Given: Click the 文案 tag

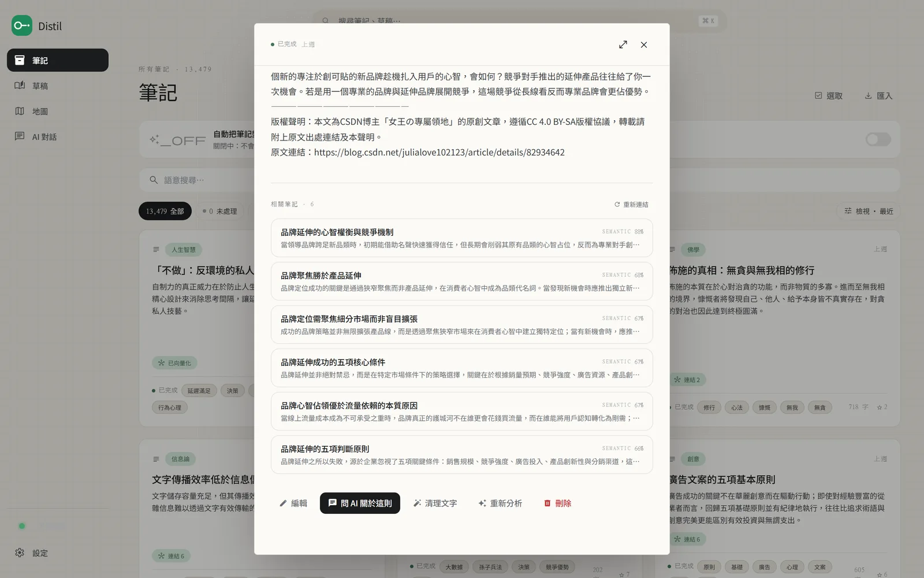Looking at the screenshot, I should pos(820,567).
